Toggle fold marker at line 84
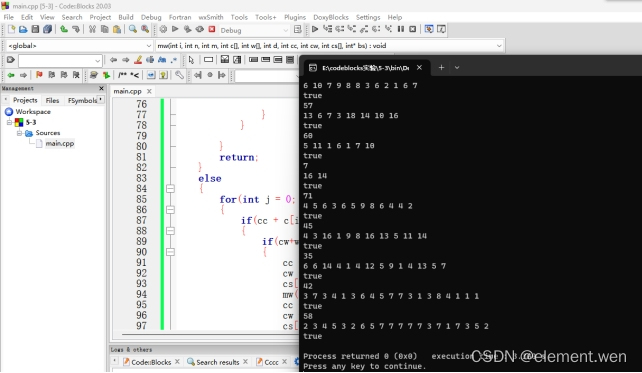 click(x=170, y=188)
